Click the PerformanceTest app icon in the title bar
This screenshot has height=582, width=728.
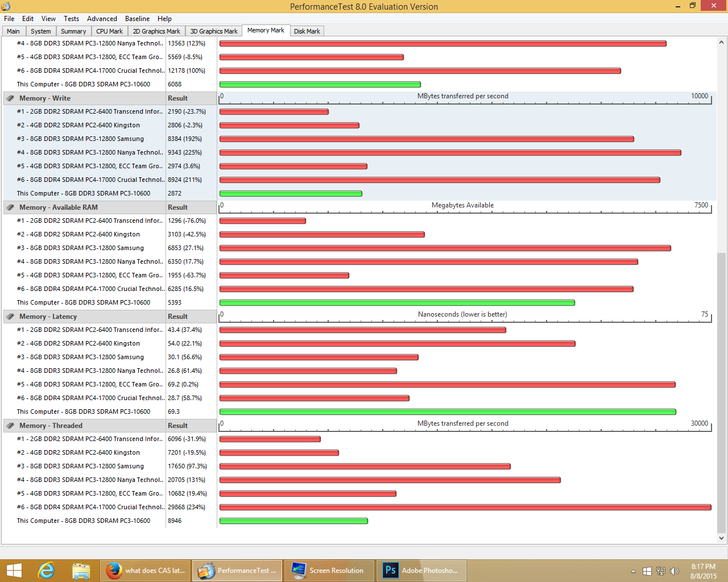(x=6, y=6)
